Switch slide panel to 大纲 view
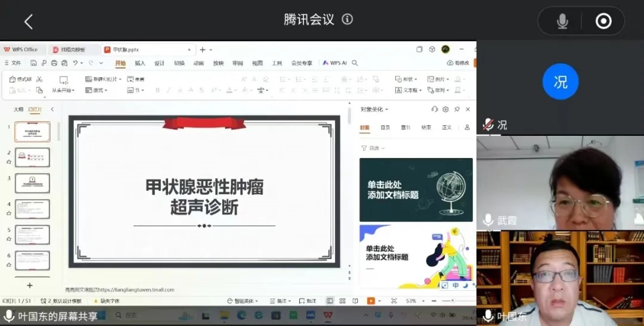This screenshot has width=644, height=326. click(18, 110)
